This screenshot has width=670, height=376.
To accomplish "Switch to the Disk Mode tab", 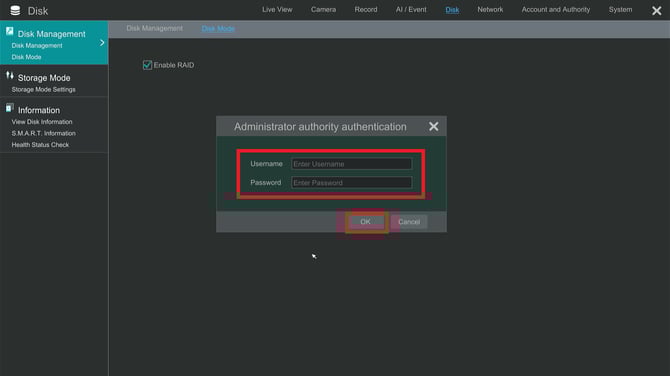I will [x=218, y=29].
